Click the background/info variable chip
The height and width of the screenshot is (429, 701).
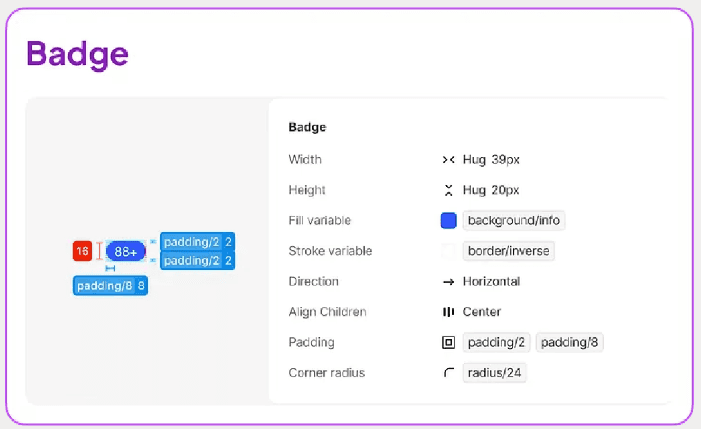pos(514,221)
